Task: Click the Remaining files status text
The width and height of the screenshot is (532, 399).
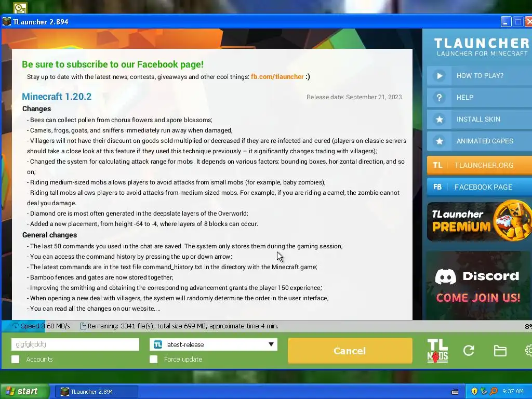Action: point(183,326)
